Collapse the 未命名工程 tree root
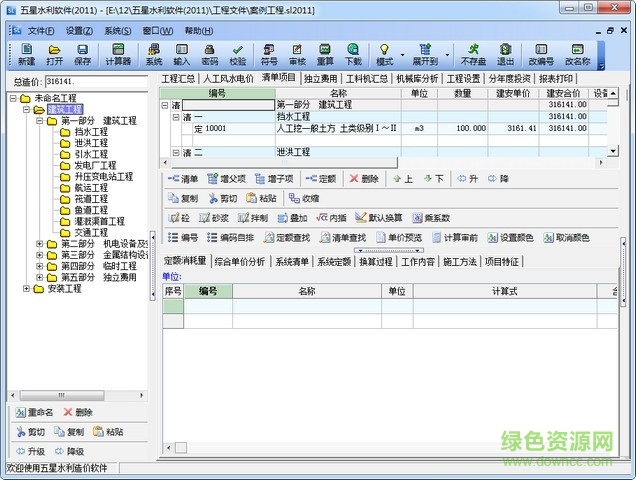636x480 pixels. pos(13,98)
